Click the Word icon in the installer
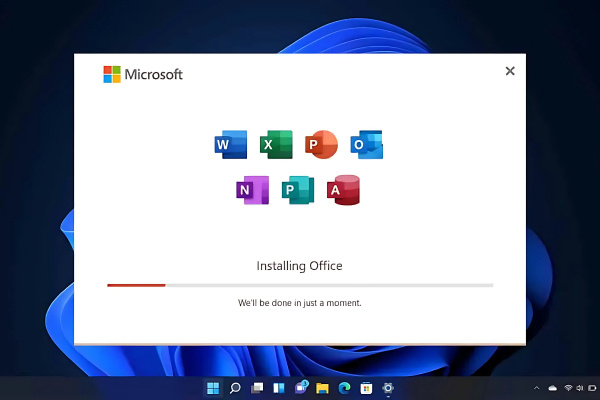Viewport: 600px width, 400px height. 231,145
